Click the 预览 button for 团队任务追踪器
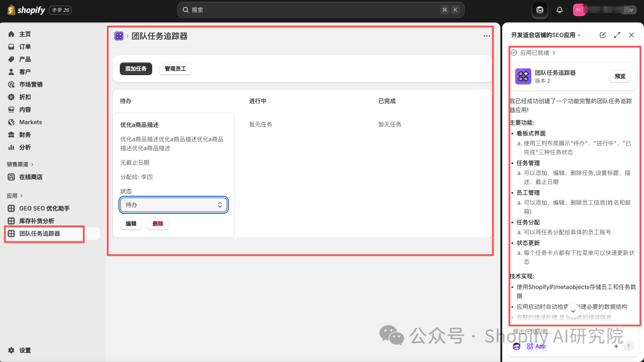644x362 pixels. click(x=620, y=76)
